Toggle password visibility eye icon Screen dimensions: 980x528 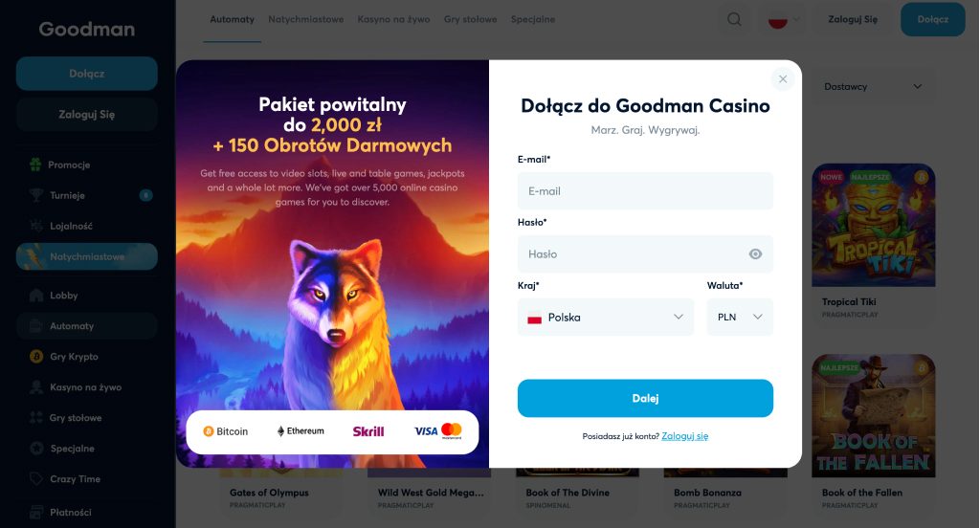pyautogui.click(x=755, y=254)
